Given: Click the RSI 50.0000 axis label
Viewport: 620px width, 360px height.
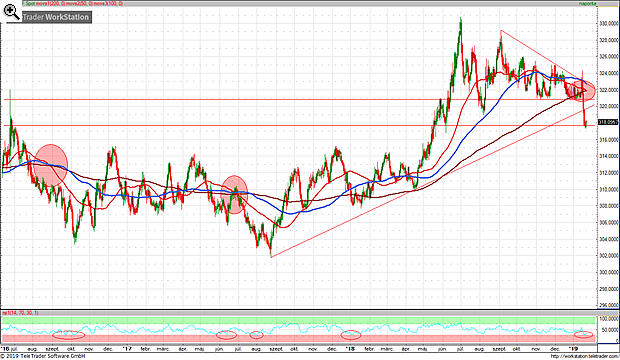Looking at the screenshot, I should coord(610,330).
